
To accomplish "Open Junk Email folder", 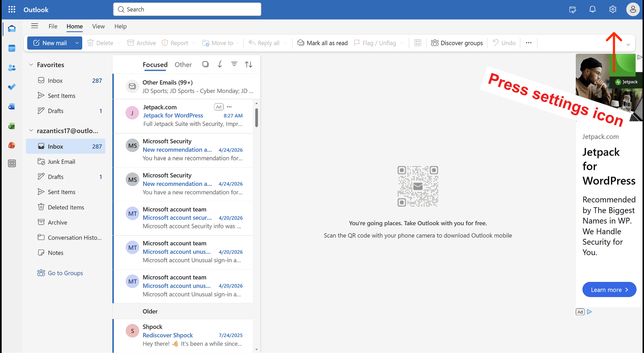I will tap(66, 162).
